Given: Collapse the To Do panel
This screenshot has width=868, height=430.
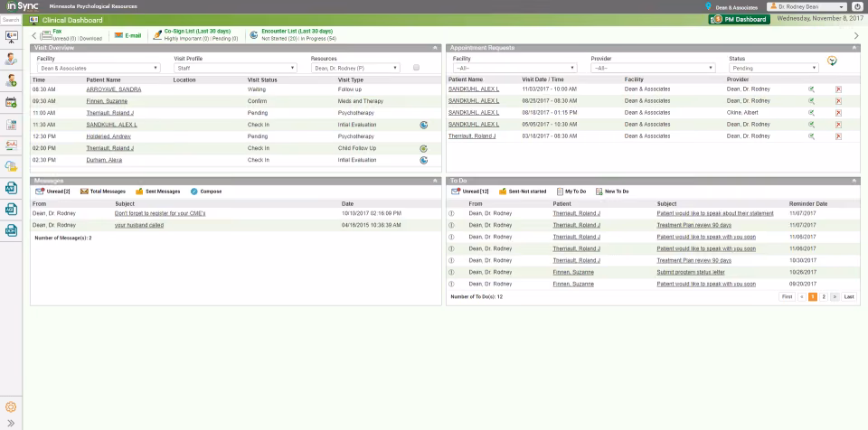Looking at the screenshot, I should pos(854,181).
